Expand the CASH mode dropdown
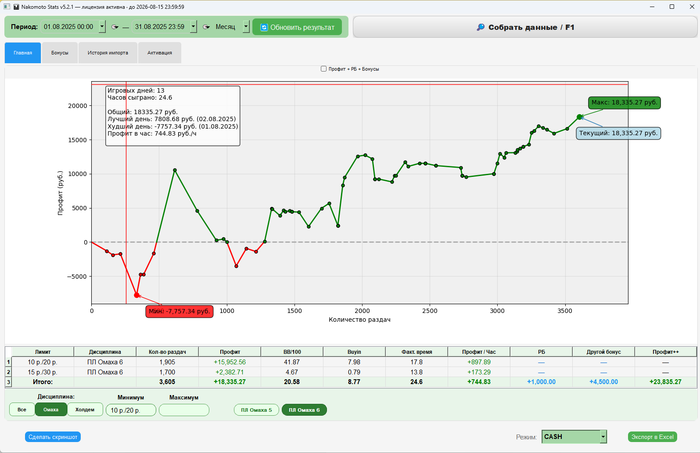This screenshot has height=453, width=700. click(x=603, y=436)
